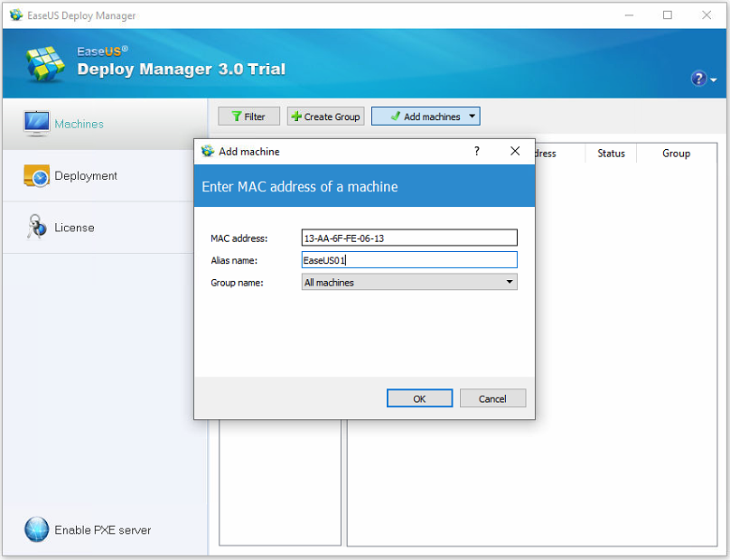Open the Group name combo box
Image resolution: width=730 pixels, height=560 pixels.
tap(409, 282)
